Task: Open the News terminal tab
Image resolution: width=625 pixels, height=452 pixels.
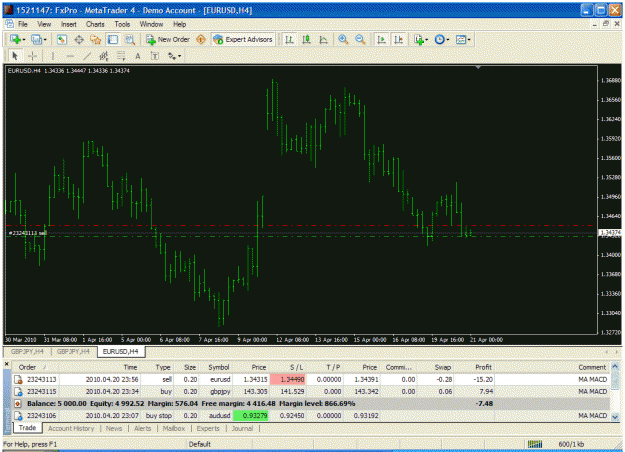Action: (114, 428)
